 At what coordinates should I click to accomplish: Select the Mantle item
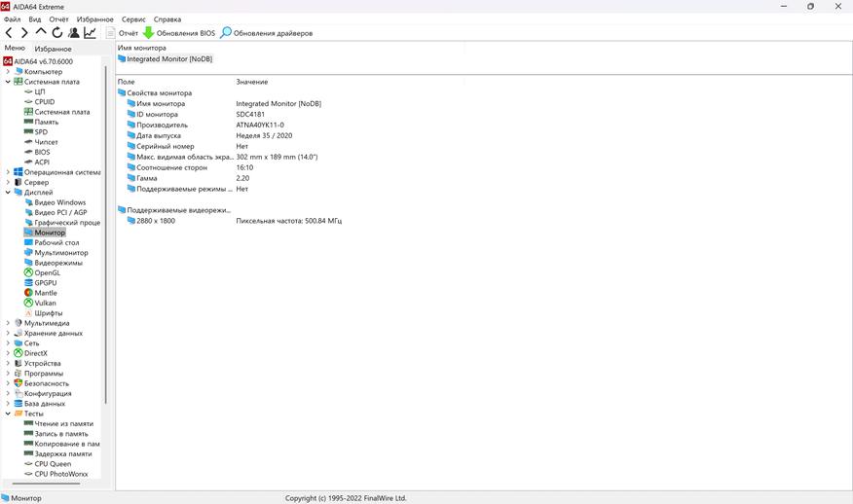coord(41,293)
